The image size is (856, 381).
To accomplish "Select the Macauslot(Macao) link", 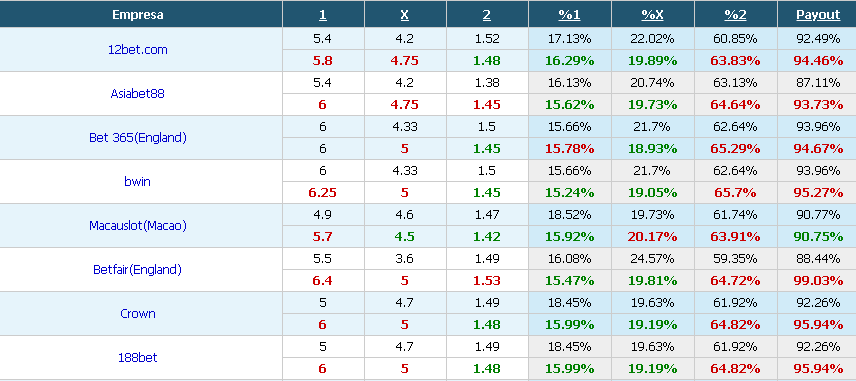I will coord(138,225).
